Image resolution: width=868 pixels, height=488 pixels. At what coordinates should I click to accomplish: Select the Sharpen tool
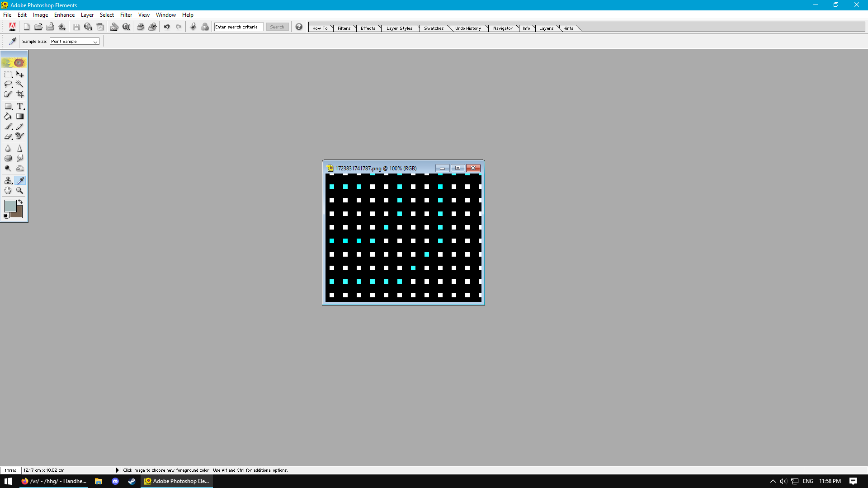pyautogui.click(x=20, y=149)
